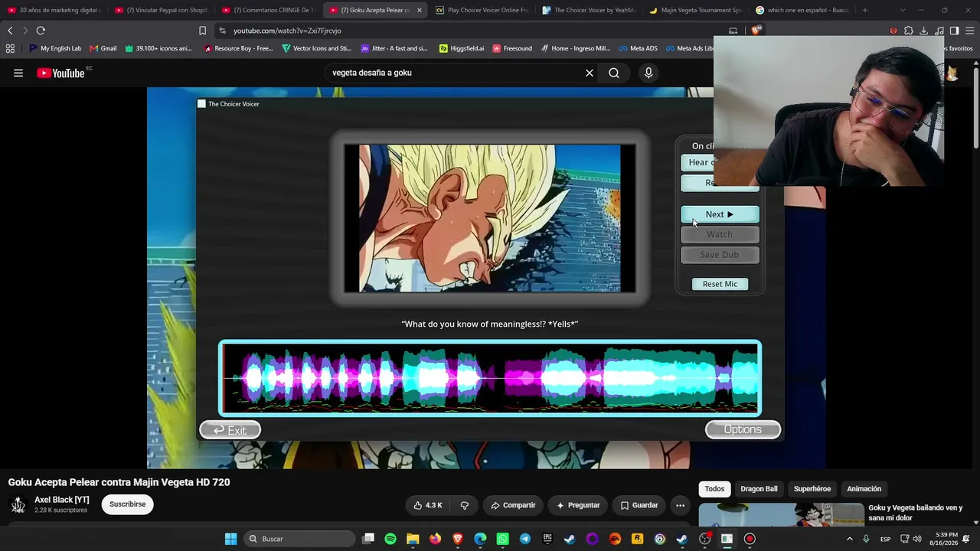Open File Explorer from the taskbar

[x=413, y=539]
